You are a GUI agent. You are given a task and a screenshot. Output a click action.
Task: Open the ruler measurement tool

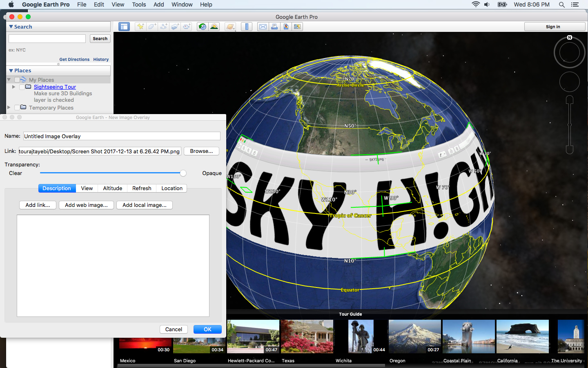pos(247,27)
